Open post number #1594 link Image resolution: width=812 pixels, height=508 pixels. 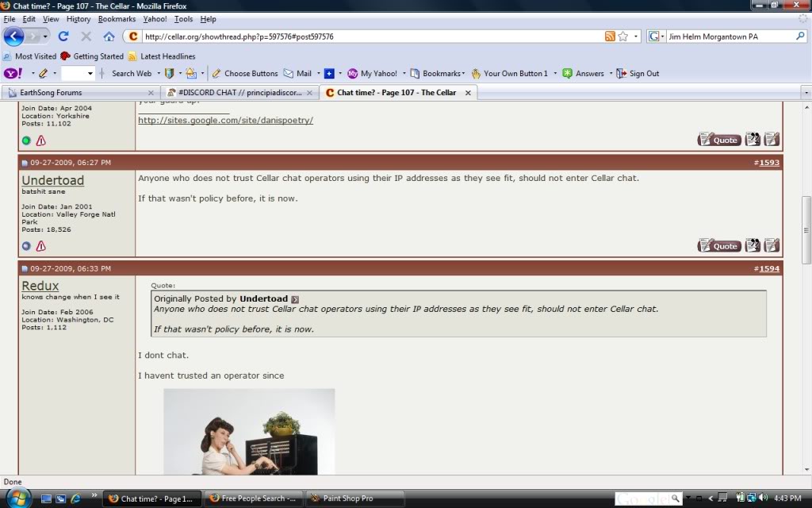pos(769,268)
